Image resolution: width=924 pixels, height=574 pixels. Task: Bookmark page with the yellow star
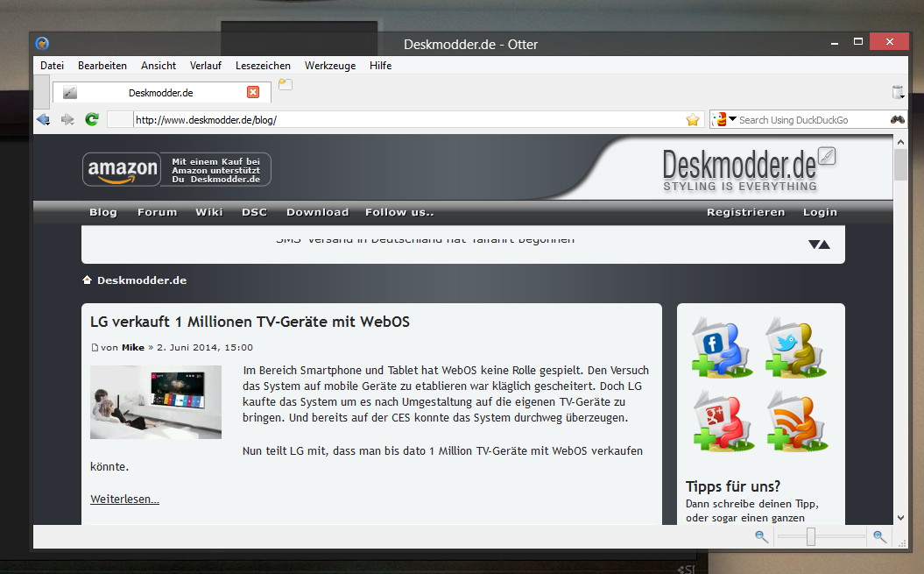tap(693, 120)
